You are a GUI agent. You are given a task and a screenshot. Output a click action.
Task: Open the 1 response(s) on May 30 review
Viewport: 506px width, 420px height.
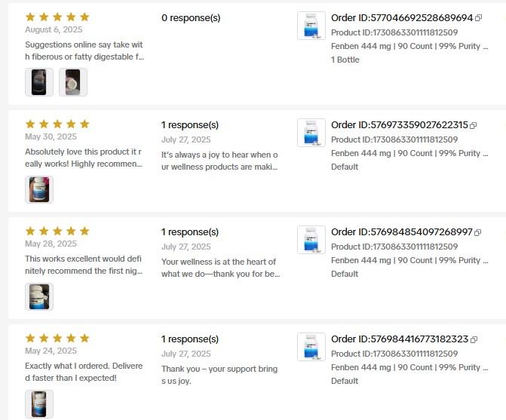point(190,125)
